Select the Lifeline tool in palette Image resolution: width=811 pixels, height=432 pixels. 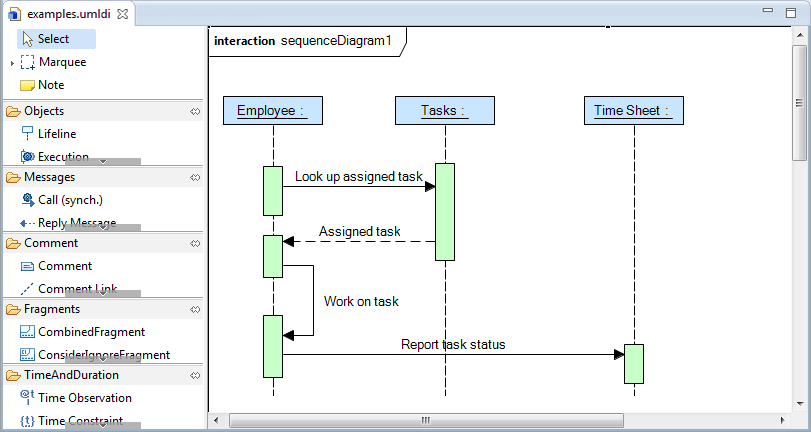pyautogui.click(x=56, y=134)
